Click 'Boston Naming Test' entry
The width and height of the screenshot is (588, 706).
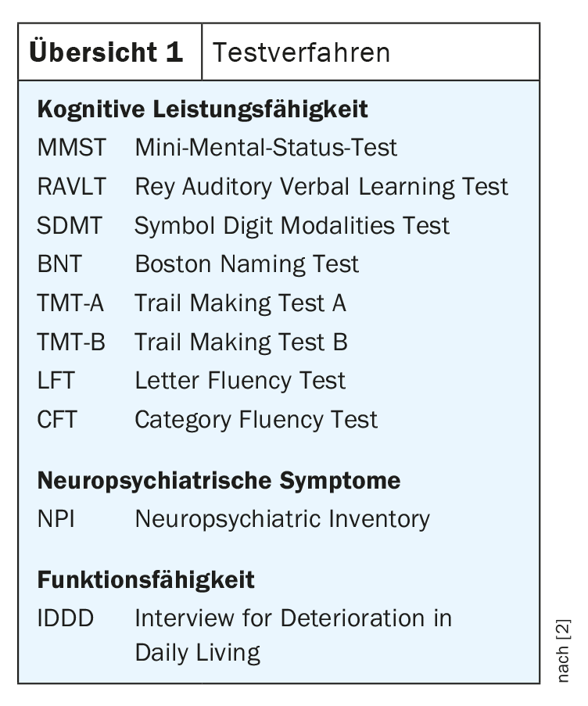247,264
